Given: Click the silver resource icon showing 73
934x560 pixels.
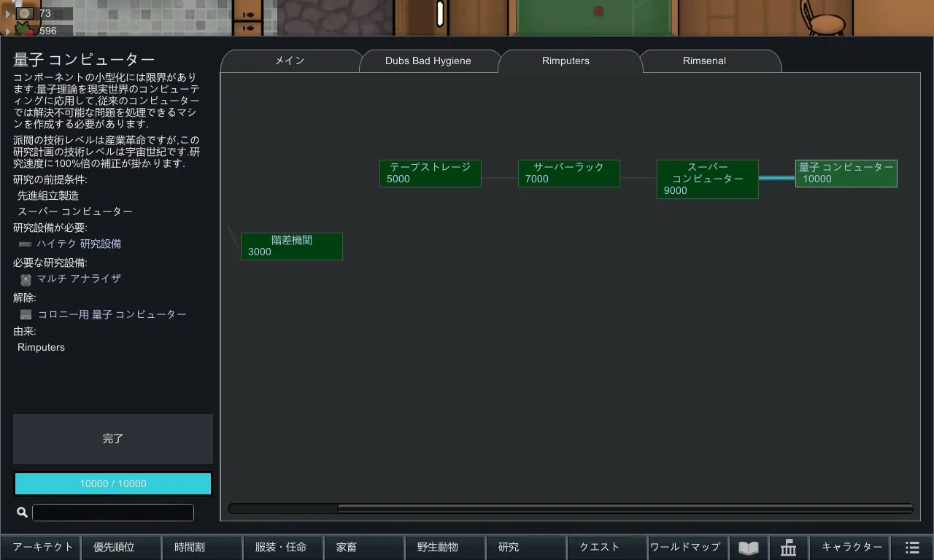Looking at the screenshot, I should pyautogui.click(x=25, y=13).
